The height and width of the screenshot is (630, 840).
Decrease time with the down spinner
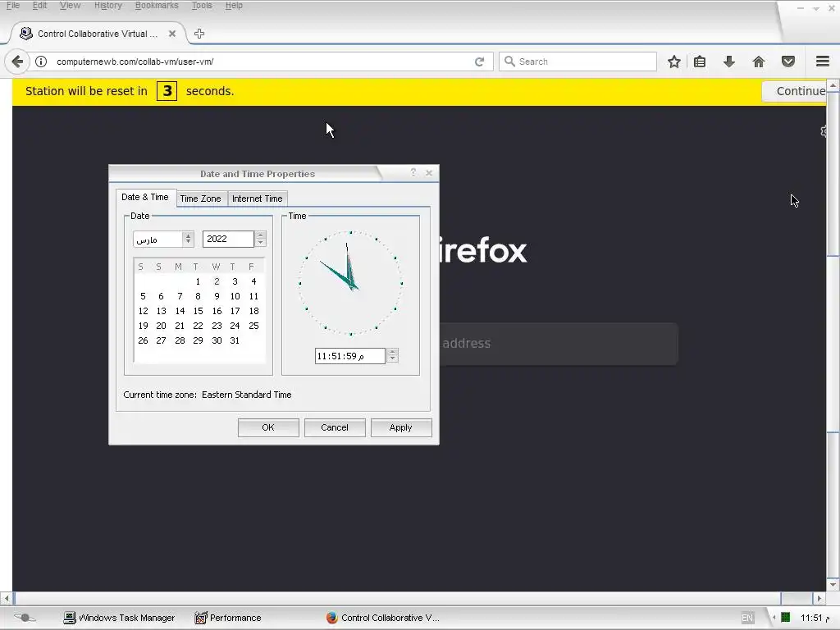click(392, 359)
